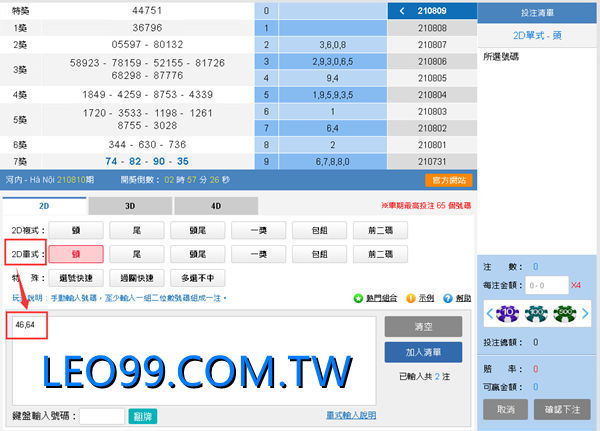Image resolution: width=600 pixels, height=431 pixels.
Task: Click the blue question mark help icon
Action: click(447, 298)
